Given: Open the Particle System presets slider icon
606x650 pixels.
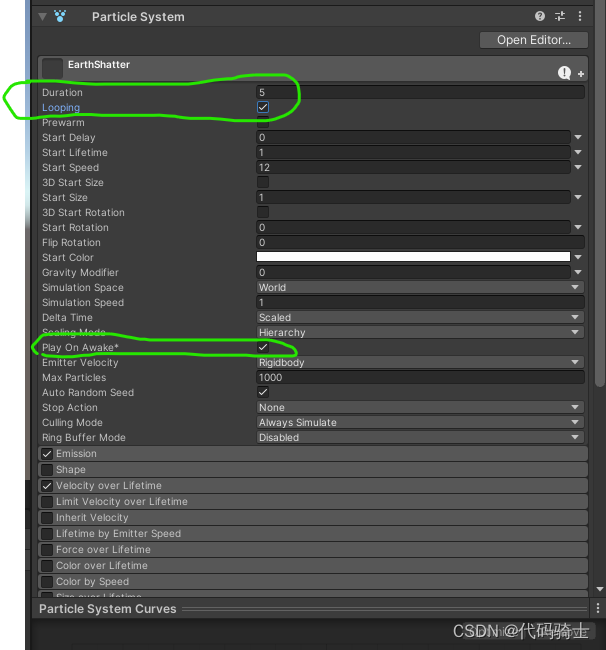Looking at the screenshot, I should coord(560,16).
